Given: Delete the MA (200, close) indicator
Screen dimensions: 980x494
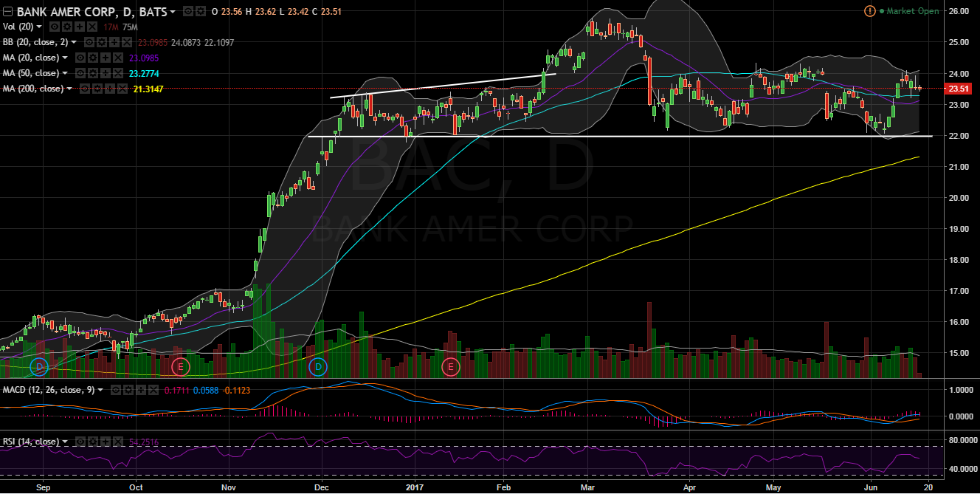Looking at the screenshot, I should (x=122, y=89).
